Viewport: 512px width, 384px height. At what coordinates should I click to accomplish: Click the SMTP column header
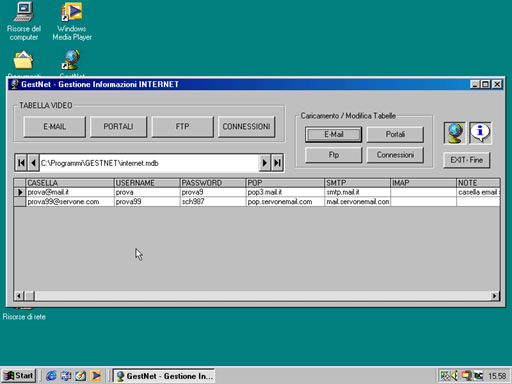tap(358, 183)
